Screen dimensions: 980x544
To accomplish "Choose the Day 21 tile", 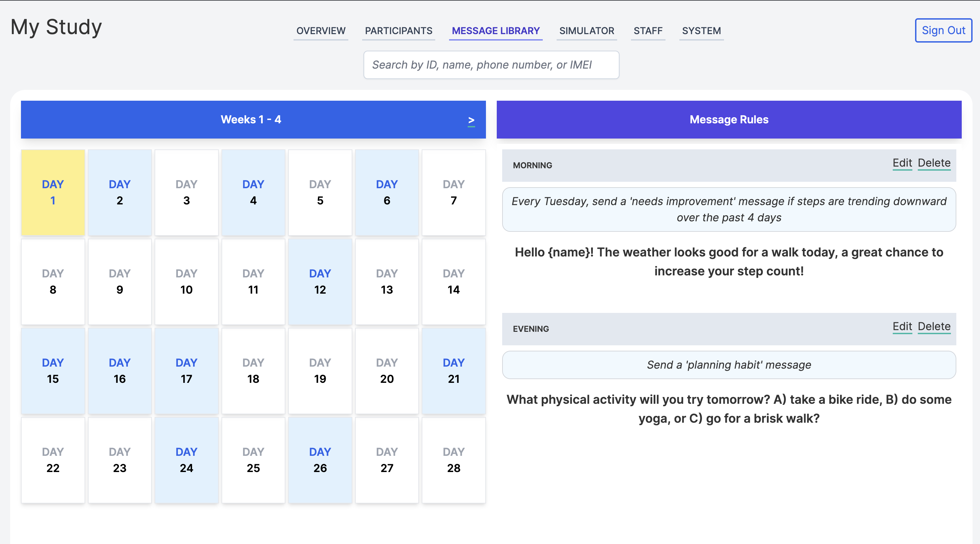I will pos(453,371).
